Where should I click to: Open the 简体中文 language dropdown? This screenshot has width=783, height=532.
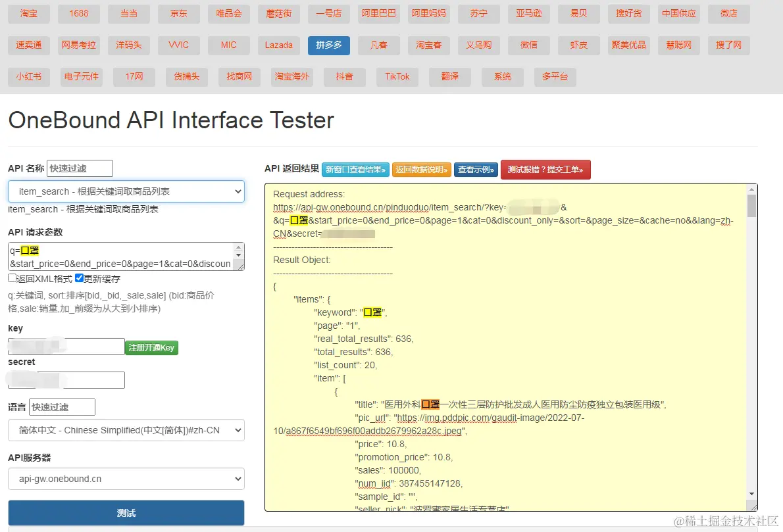pos(126,431)
